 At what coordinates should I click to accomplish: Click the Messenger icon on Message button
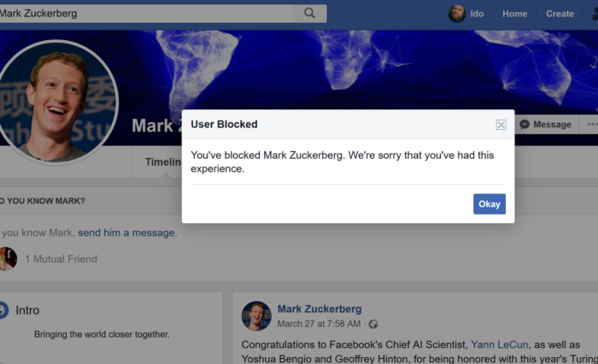pos(525,125)
